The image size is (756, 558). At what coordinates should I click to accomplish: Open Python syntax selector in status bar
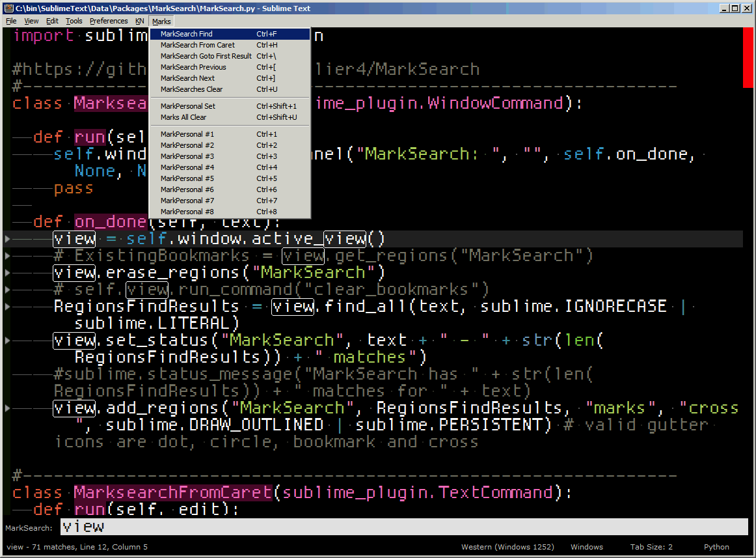[716, 547]
